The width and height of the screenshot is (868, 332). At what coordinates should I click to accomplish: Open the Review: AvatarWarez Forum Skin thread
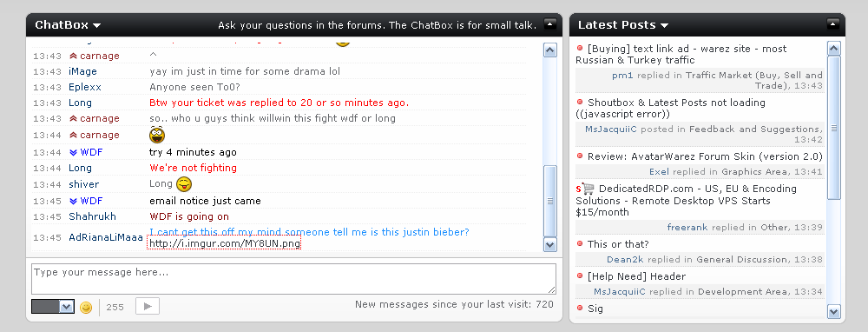click(x=705, y=156)
